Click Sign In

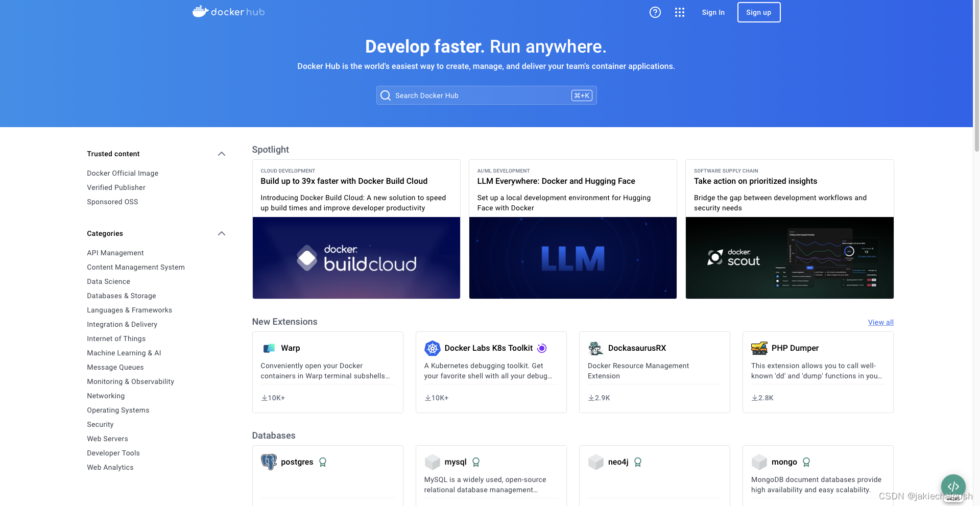(713, 12)
